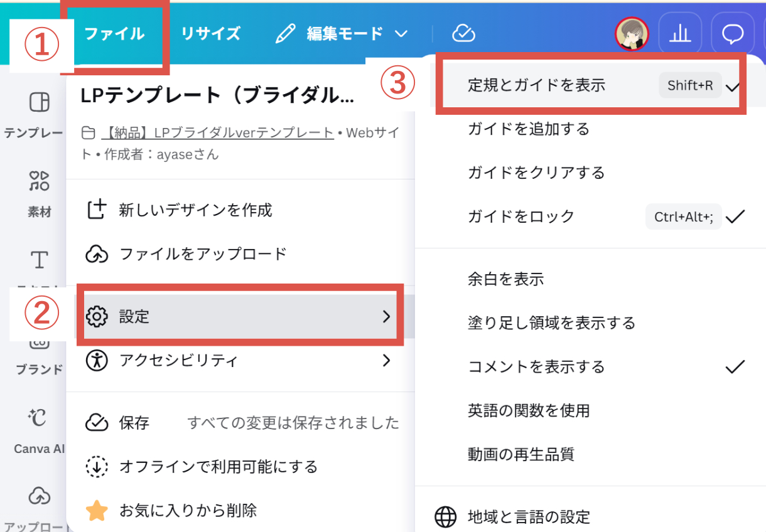The width and height of the screenshot is (766, 532).
Task: Select ガイドをクリアする
Action: [x=590, y=173]
